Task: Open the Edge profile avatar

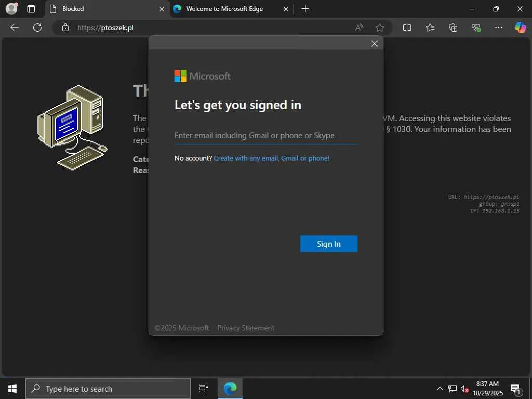Action: [x=11, y=8]
